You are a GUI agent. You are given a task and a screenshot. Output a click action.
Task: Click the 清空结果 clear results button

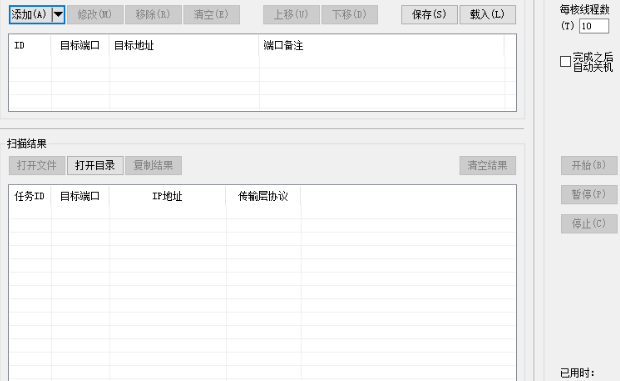[x=488, y=165]
